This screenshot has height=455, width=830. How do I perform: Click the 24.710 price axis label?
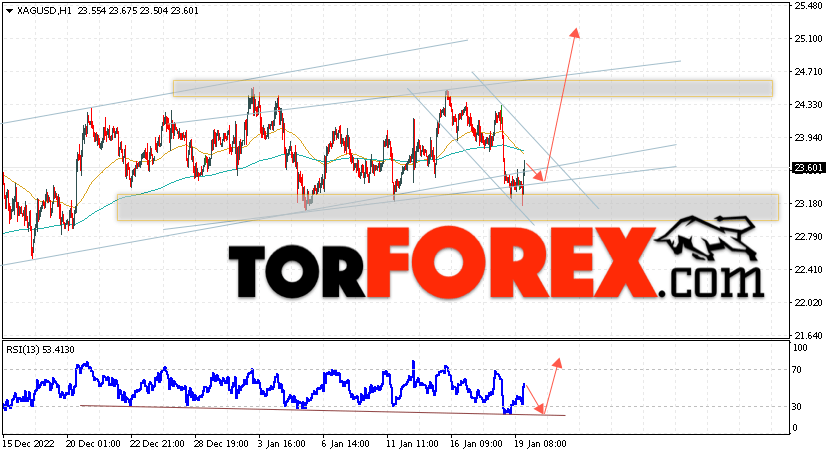[808, 71]
